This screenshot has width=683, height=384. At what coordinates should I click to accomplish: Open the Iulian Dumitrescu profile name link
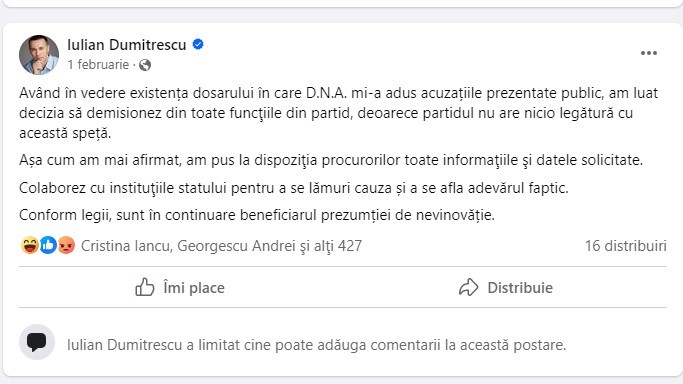coord(127,44)
